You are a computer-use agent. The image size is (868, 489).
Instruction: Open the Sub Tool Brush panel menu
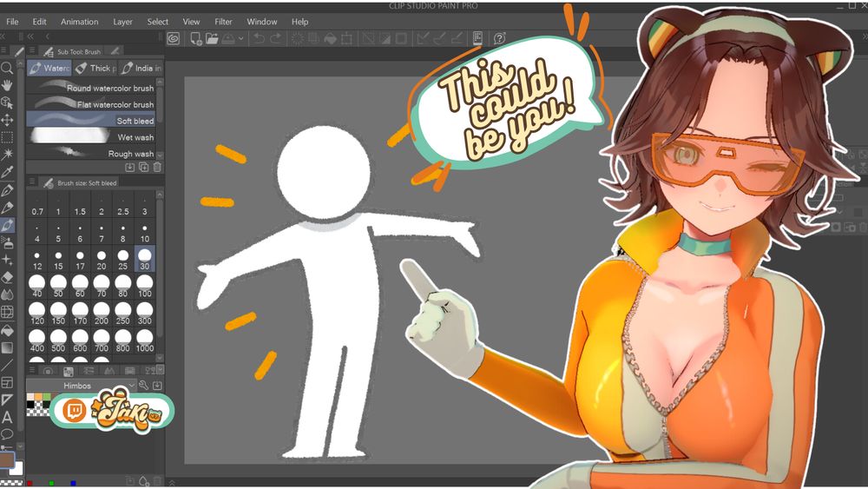[x=32, y=51]
